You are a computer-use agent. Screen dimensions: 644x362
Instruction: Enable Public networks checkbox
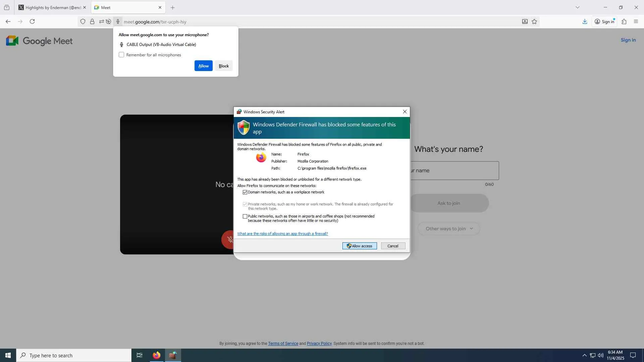[x=245, y=217]
